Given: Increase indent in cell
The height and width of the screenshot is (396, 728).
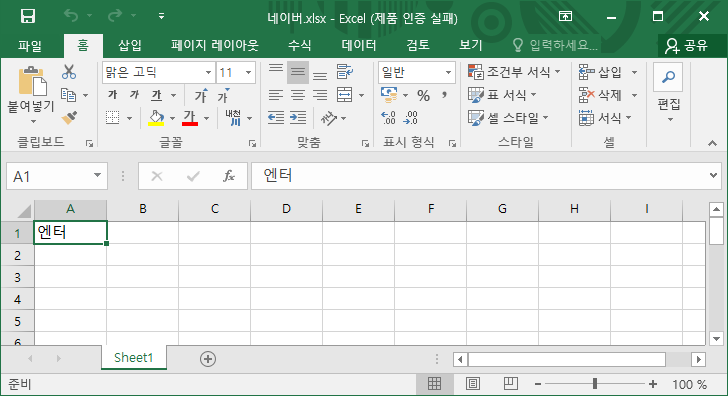Looking at the screenshot, I should tap(298, 118).
